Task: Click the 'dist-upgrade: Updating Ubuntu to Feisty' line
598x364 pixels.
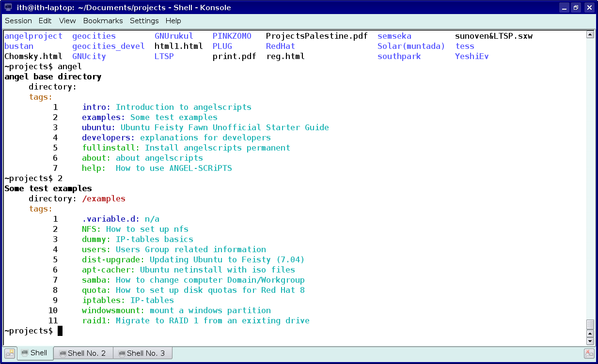Action: [x=193, y=259]
